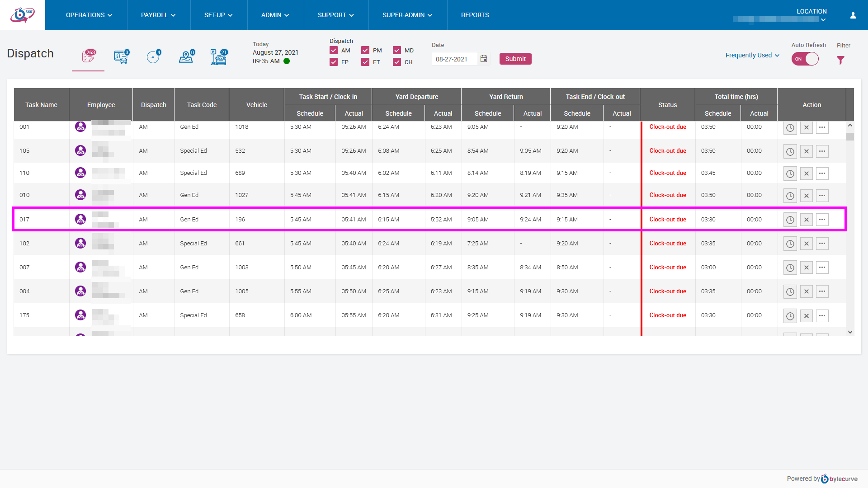This screenshot has width=868, height=488.
Task: Turn off the Auto Refresh toggle
Action: click(805, 59)
